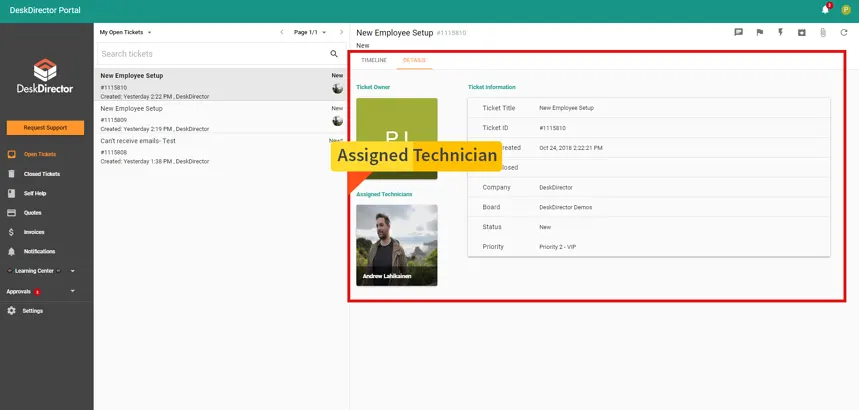Open Closed Tickets in sidebar
The width and height of the screenshot is (859, 410).
41,174
